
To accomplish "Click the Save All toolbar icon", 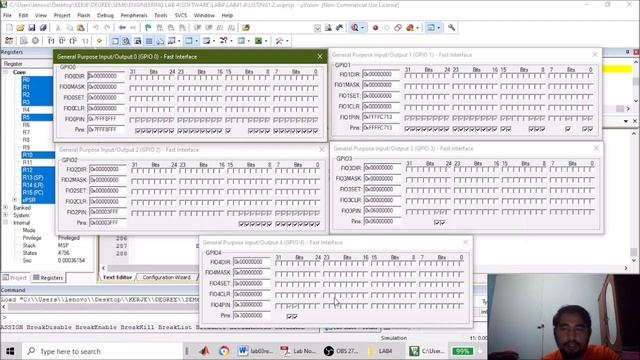I will (43, 28).
